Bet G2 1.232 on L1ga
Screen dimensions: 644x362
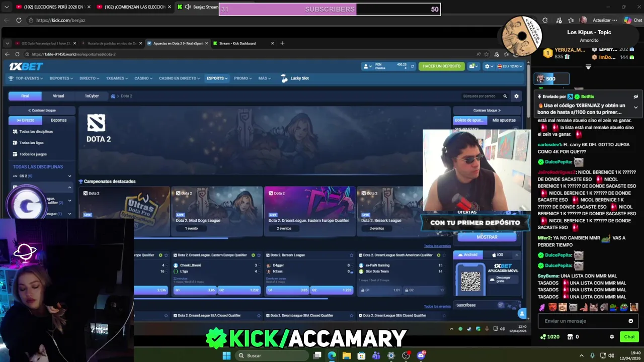tap(239, 290)
